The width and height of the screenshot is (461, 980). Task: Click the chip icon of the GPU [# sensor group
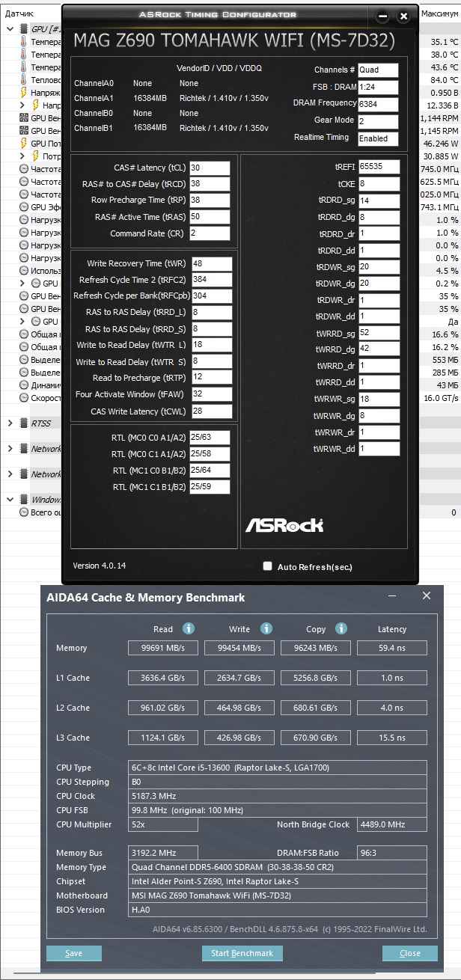pos(23,29)
